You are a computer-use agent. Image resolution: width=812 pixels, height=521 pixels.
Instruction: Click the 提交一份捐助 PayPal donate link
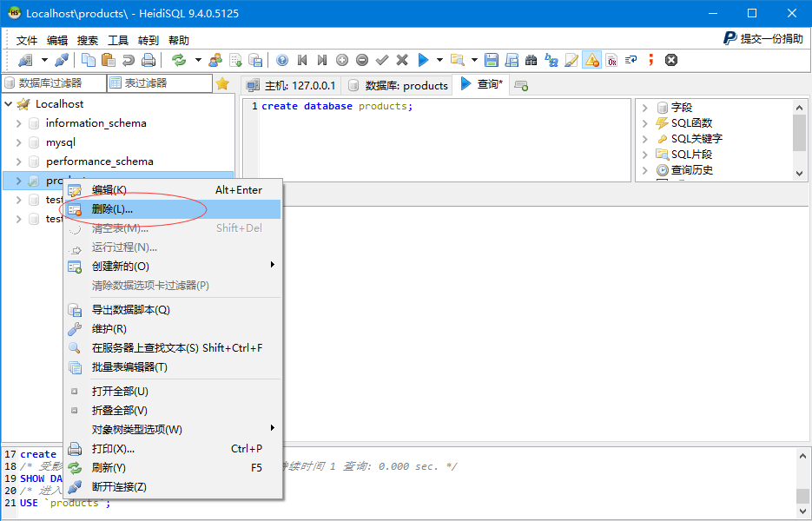(x=764, y=39)
